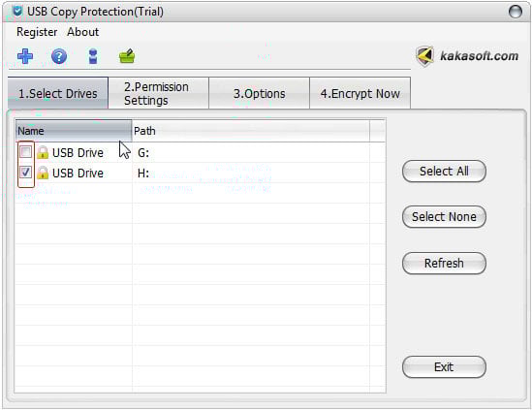
Task: Click the lock icon of drive H:
Action: pyautogui.click(x=43, y=173)
